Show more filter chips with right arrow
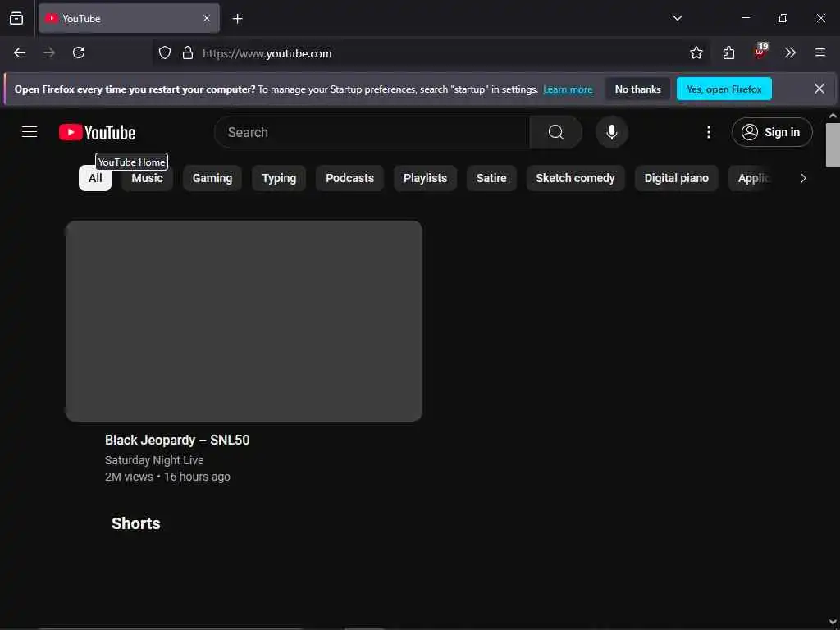Screen dimensions: 840x630 click(x=802, y=178)
